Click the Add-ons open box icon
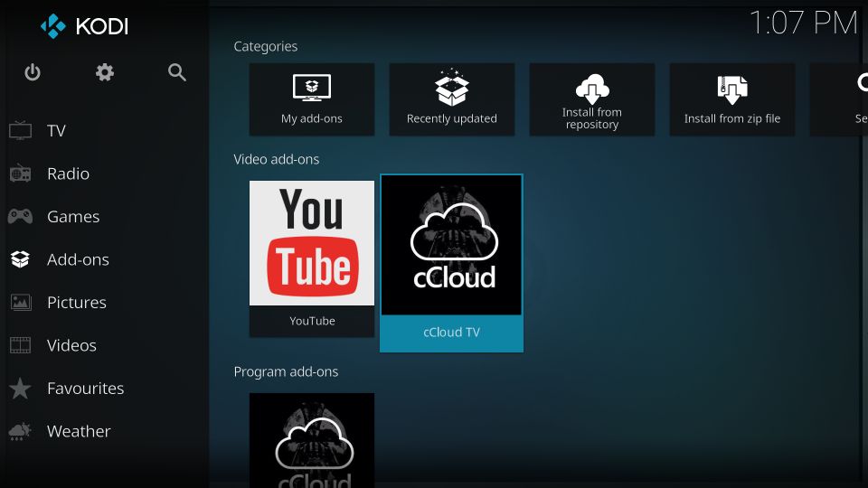The width and height of the screenshot is (868, 488). tap(21, 259)
